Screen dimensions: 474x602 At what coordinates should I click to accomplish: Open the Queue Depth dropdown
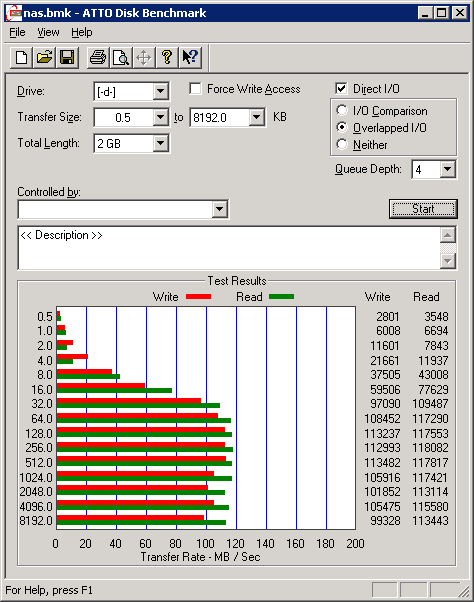[x=448, y=169]
